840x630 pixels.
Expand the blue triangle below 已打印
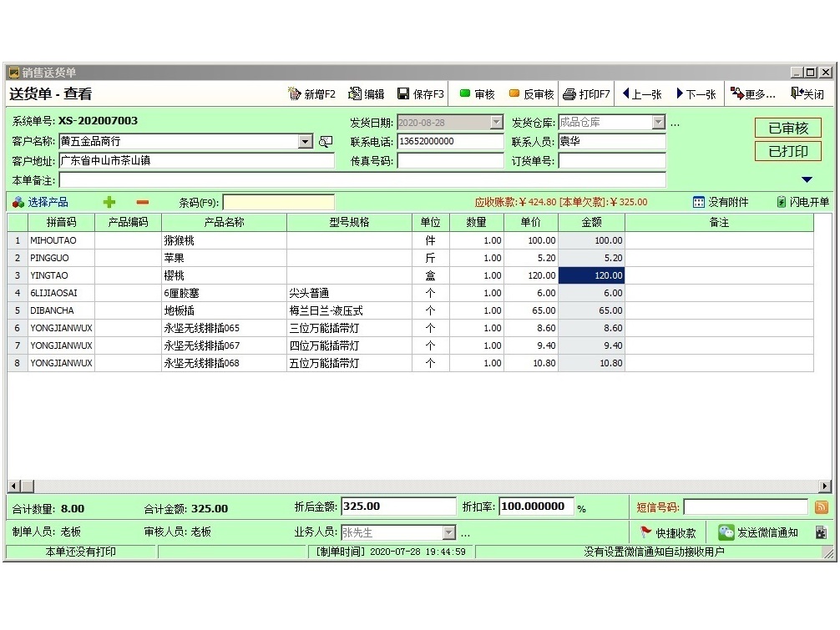[807, 179]
